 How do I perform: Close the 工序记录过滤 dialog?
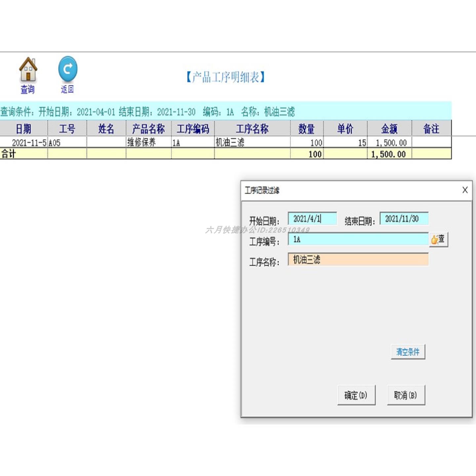(465, 190)
